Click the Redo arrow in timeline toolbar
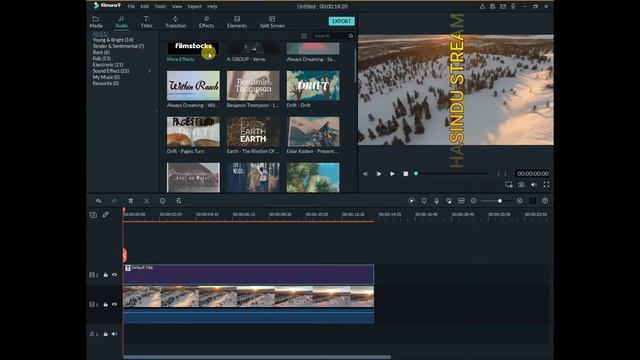This screenshot has height=360, width=640. coord(114,201)
